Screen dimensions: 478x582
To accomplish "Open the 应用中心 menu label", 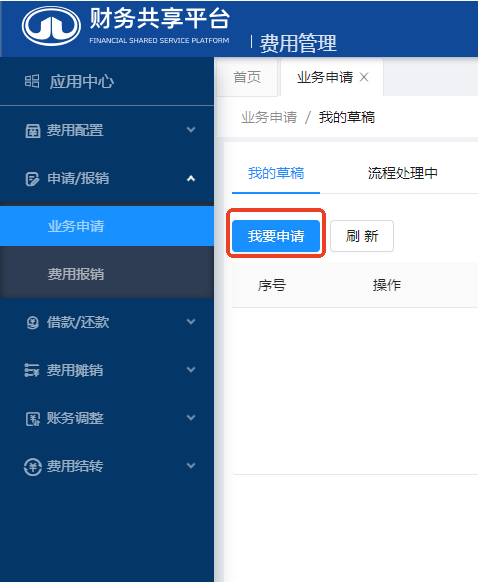I will pyautogui.click(x=82, y=82).
